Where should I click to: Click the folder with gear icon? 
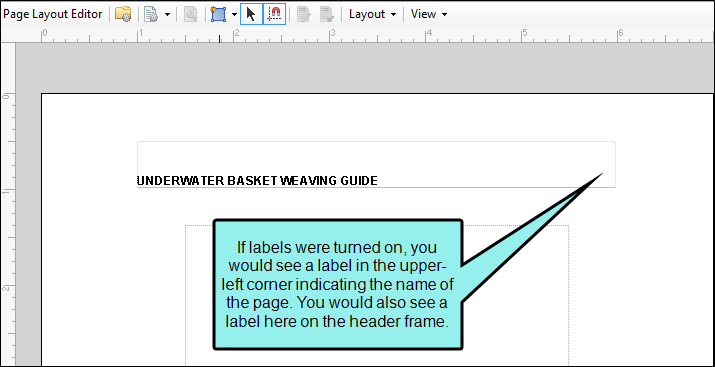(123, 14)
